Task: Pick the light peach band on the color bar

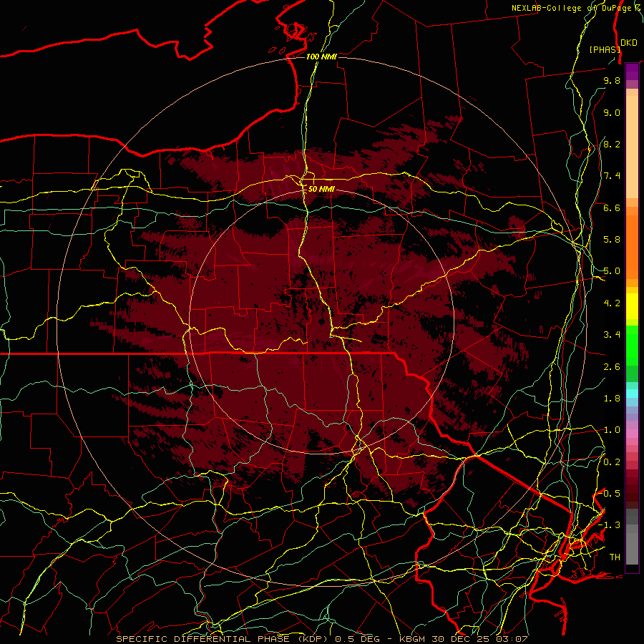Action: click(632, 147)
